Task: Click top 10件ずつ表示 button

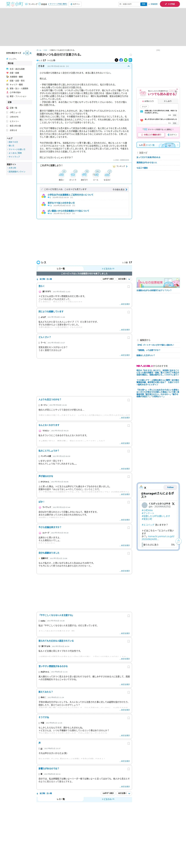Action: coord(108,279)
